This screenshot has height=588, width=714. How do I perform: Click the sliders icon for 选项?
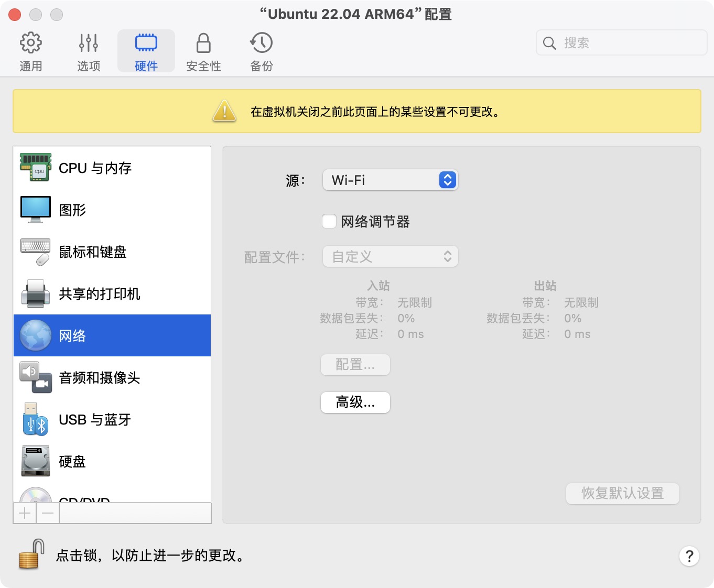pos(89,43)
